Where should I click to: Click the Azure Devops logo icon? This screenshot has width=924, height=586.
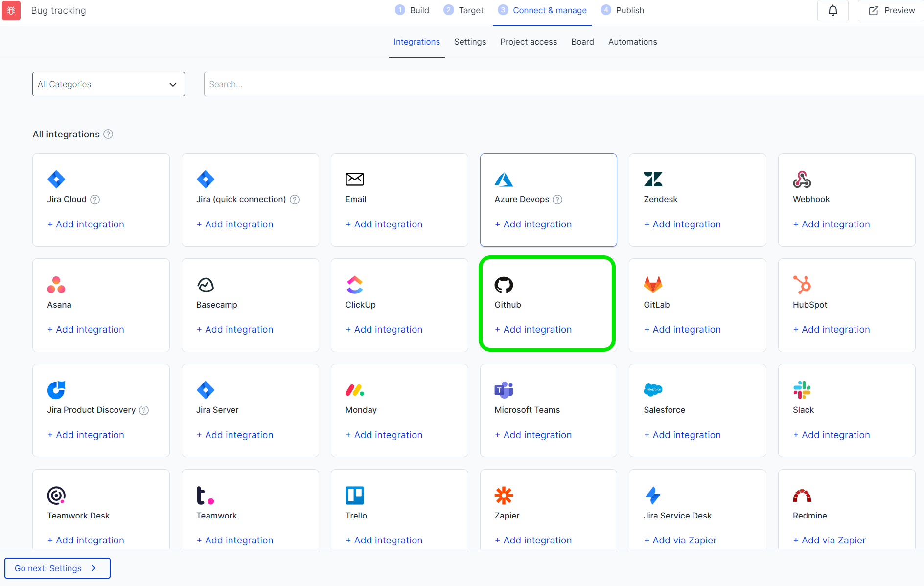(504, 180)
